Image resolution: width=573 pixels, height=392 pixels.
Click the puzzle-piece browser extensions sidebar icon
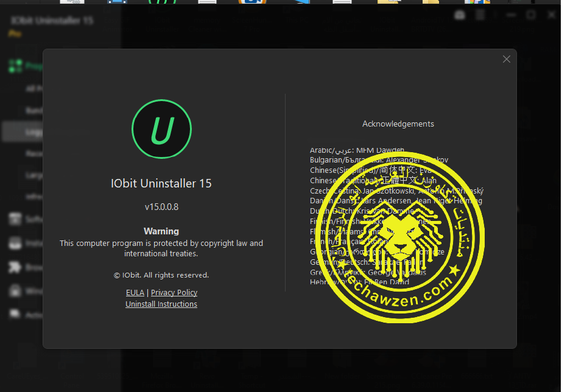15,267
